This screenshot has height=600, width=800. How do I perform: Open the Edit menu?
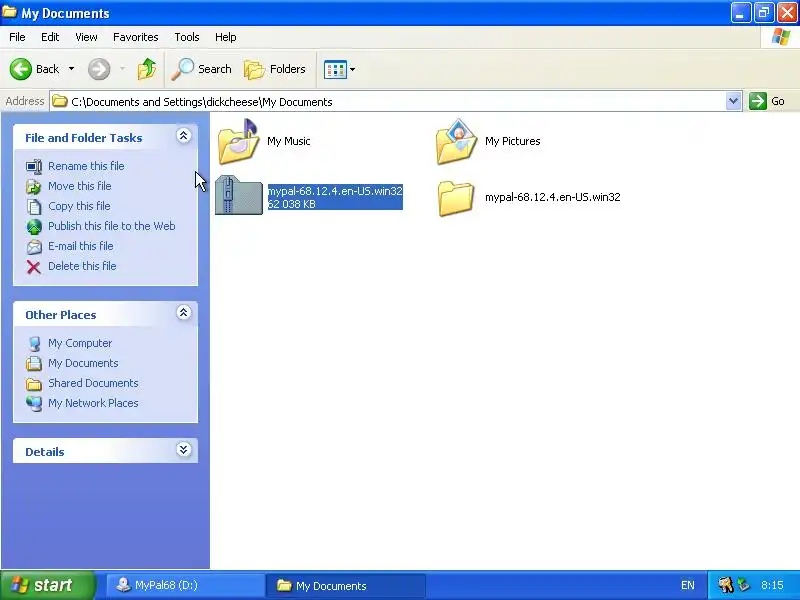click(x=50, y=37)
